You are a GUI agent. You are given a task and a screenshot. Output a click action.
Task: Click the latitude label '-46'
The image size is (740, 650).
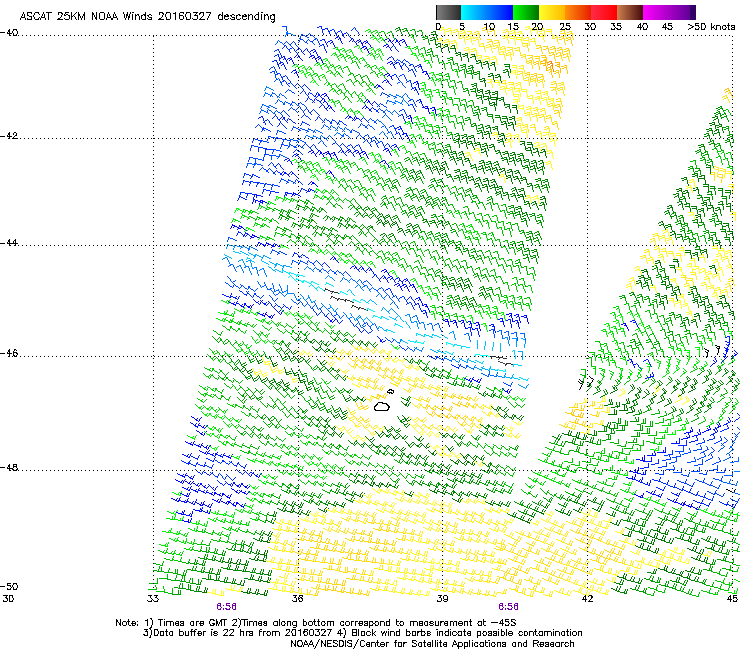9,353
